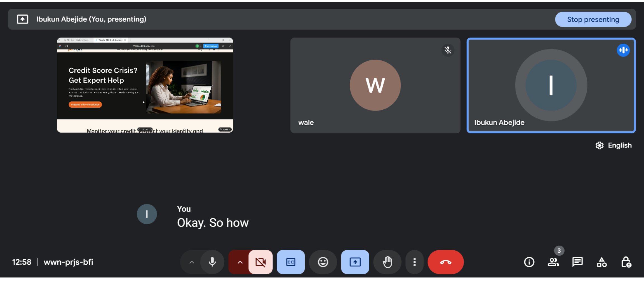The image size is (644, 282).
Task: Expand video settings chevron beside camera
Action: pyautogui.click(x=240, y=262)
